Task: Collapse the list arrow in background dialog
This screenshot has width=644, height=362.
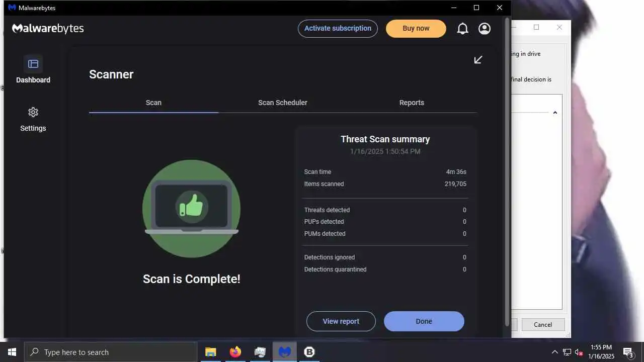Action: tap(555, 113)
